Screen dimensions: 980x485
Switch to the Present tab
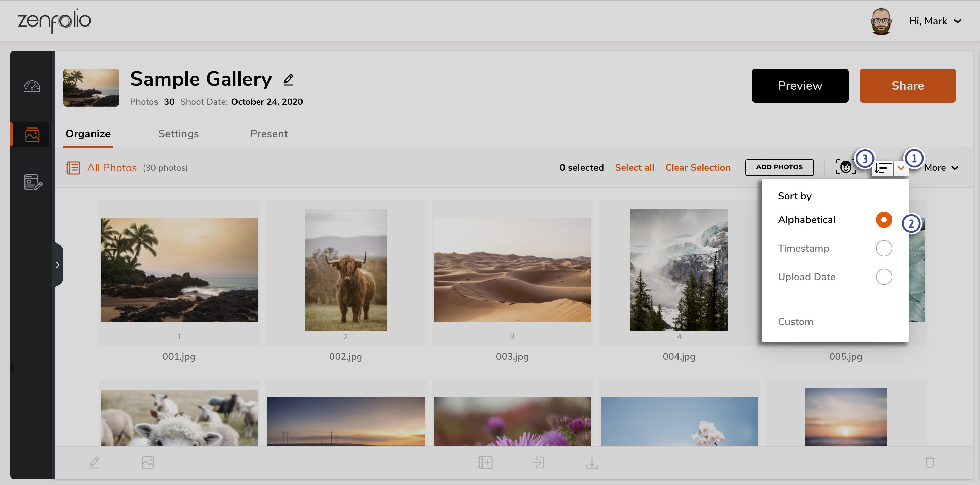(269, 134)
